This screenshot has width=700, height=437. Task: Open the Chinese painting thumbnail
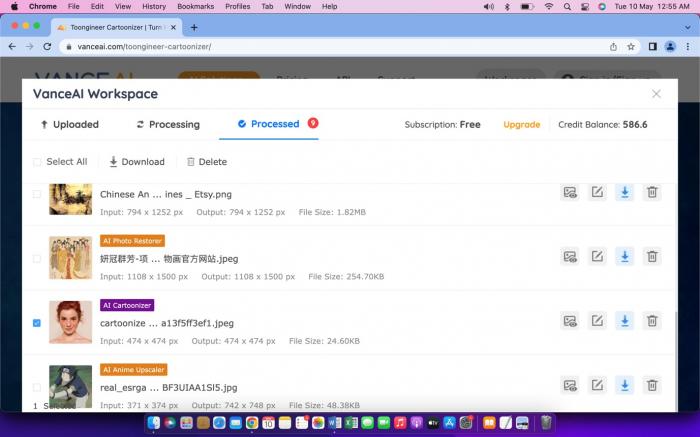pos(71,199)
